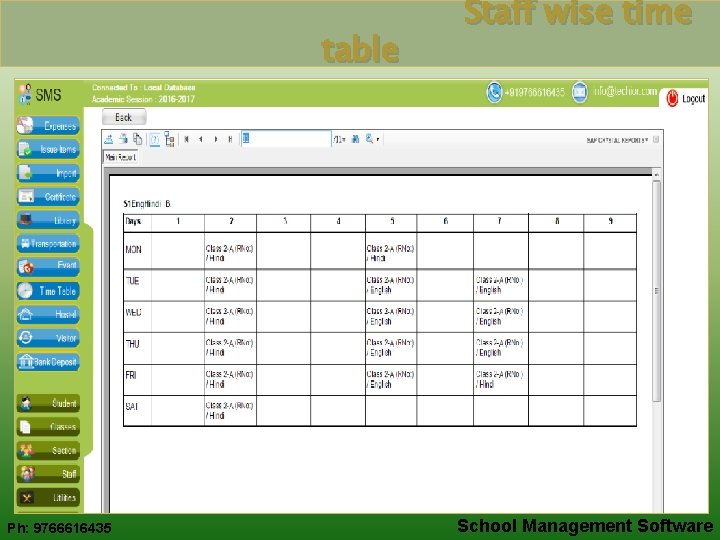Click the phone icon in header

(494, 92)
